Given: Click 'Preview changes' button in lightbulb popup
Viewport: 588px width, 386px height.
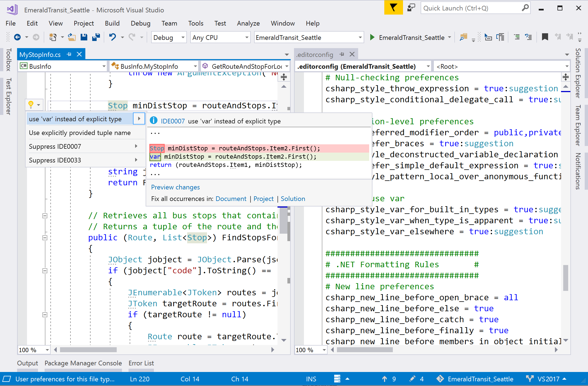Looking at the screenshot, I should (x=175, y=187).
